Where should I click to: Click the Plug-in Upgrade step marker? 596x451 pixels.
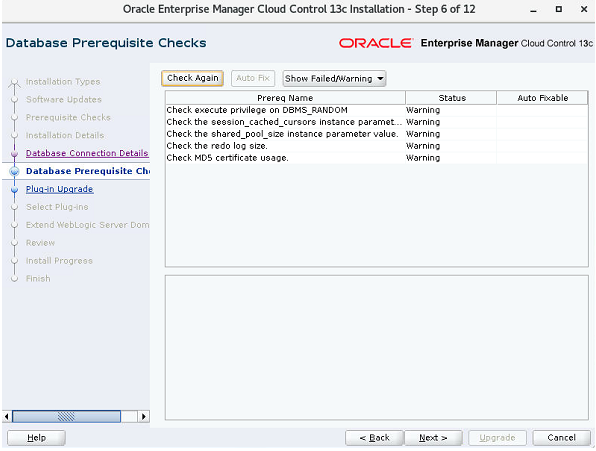pos(14,189)
